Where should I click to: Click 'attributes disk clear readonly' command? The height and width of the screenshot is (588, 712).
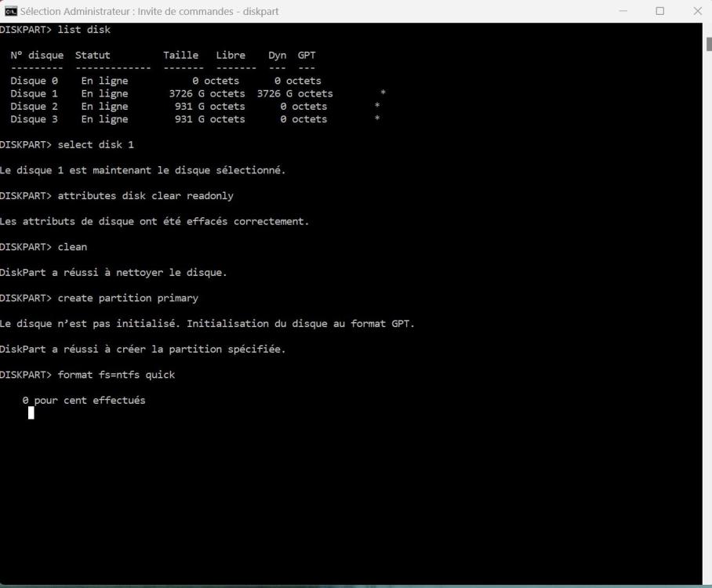145,196
